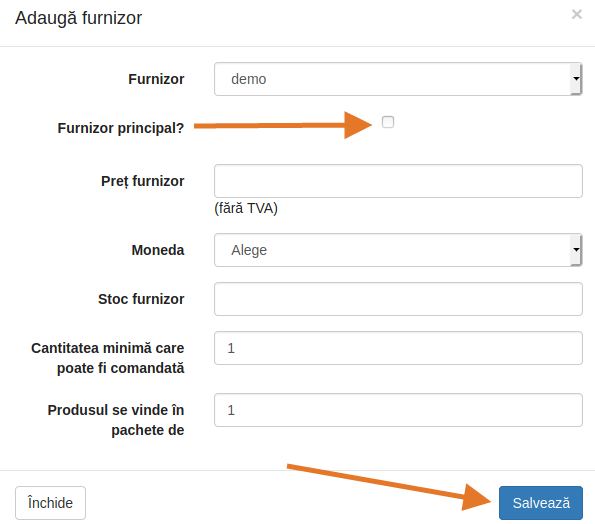Image resolution: width=595 pixels, height=524 pixels.
Task: Click the 'Cantitatea minimă care poate fi comandată' label
Action: point(108,358)
